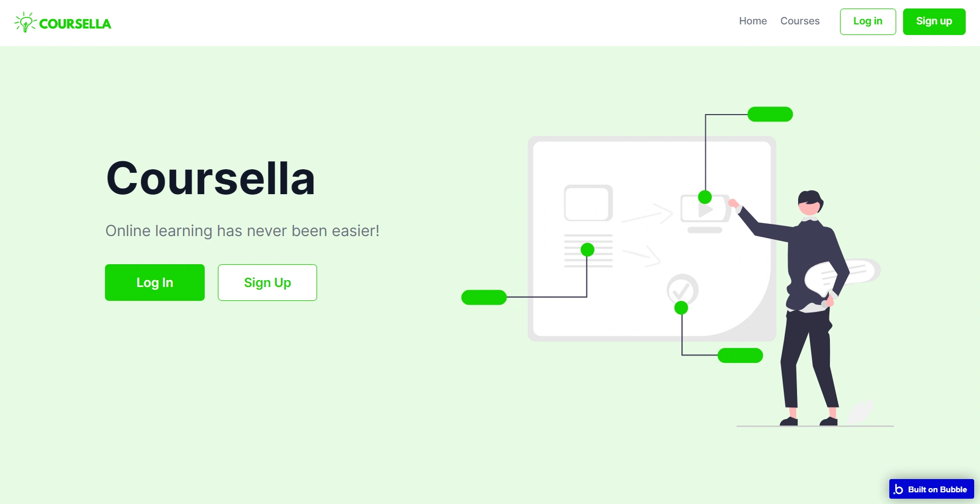
Task: Select the white Sign Up hero button
Action: coord(267,283)
